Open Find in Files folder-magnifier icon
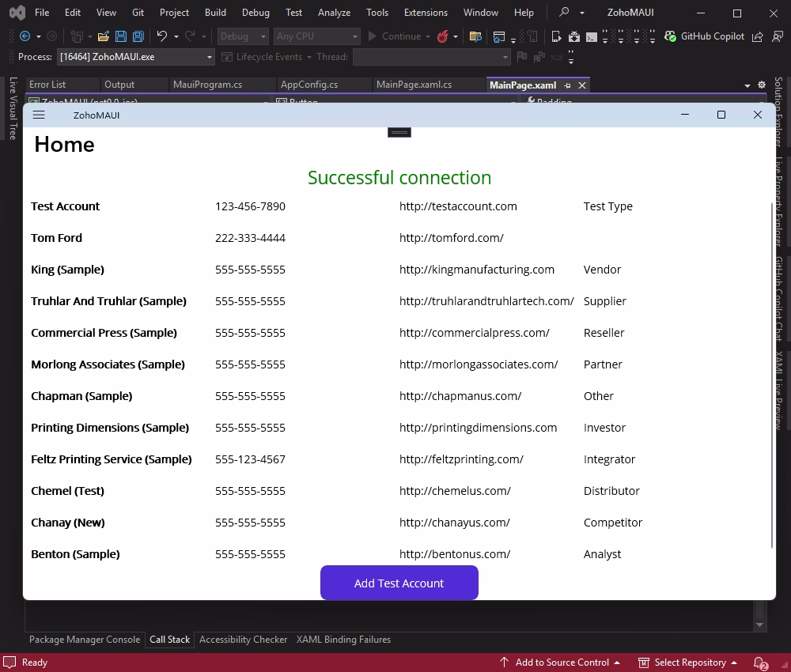Screen dimensions: 791x672 475,36
